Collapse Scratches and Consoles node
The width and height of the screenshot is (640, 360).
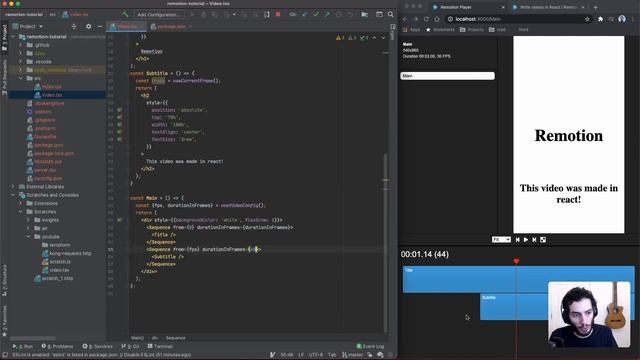pos(13,195)
